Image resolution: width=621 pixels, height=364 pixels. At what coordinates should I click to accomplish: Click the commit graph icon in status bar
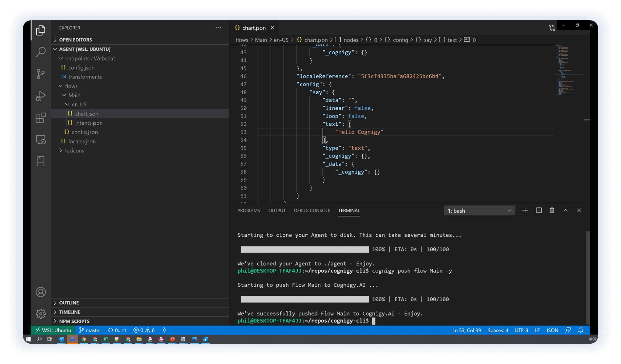pos(164,330)
